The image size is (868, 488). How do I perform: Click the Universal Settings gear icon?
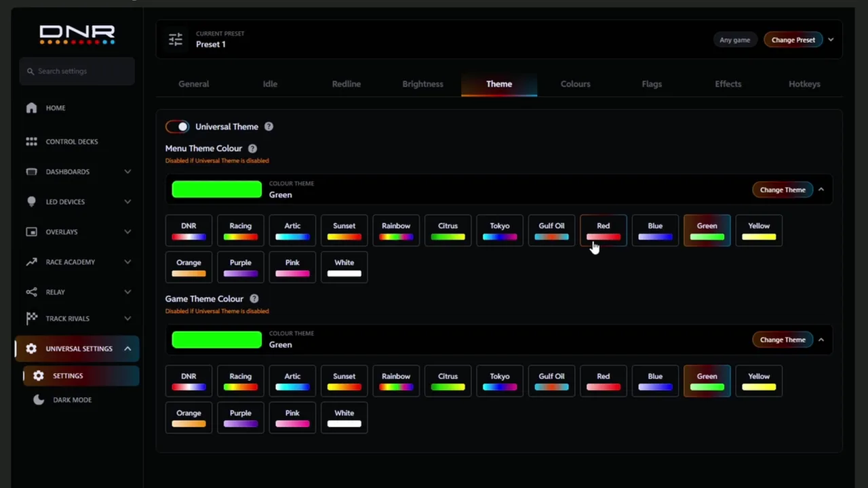click(x=31, y=348)
